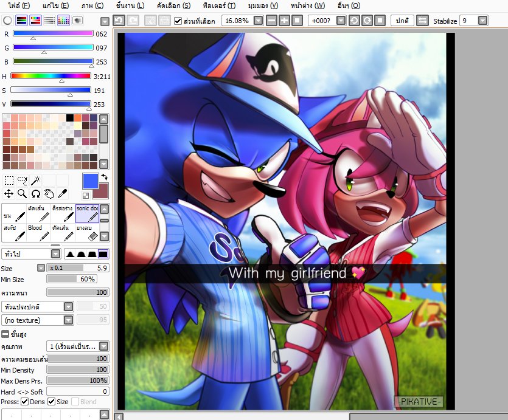Flip the canvas view horizontally
The height and width of the screenshot is (420, 508).
coord(422,21)
